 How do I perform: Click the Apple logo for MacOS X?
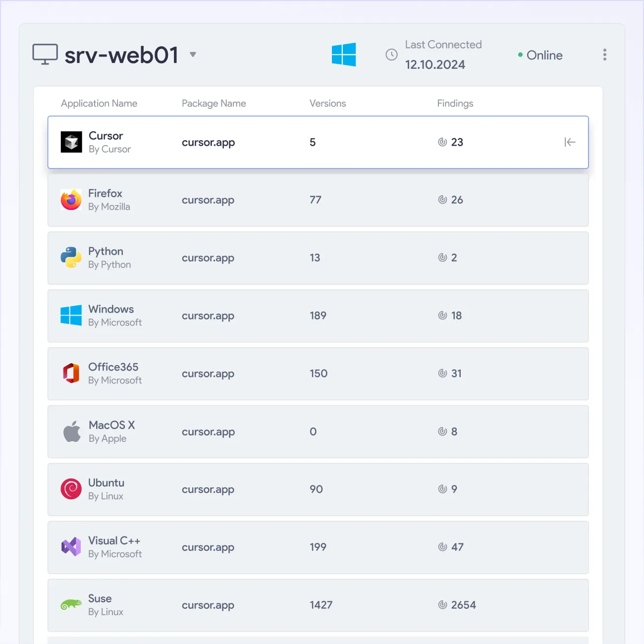(x=72, y=431)
